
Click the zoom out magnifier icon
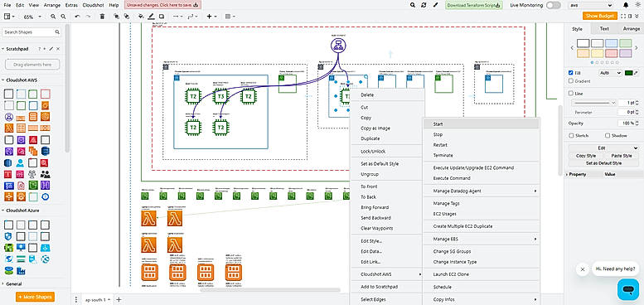pyautogui.click(x=63, y=17)
